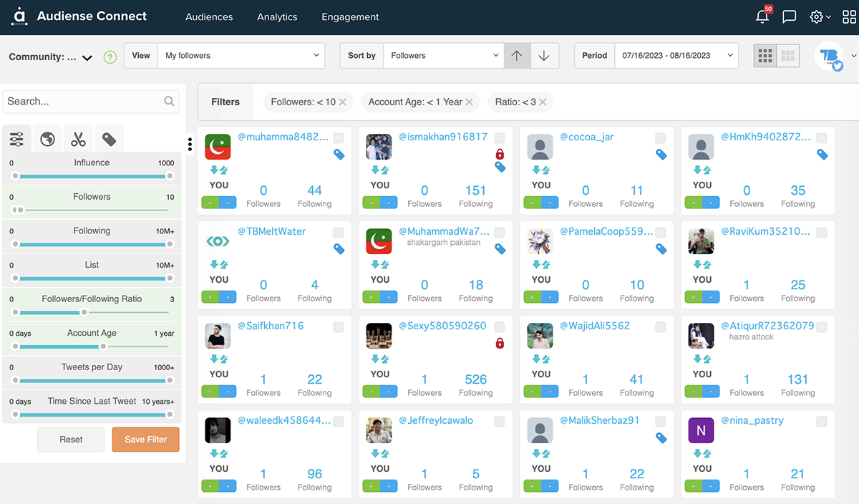
Task: Select the @cocoa_jar card checkbox
Action: [661, 137]
